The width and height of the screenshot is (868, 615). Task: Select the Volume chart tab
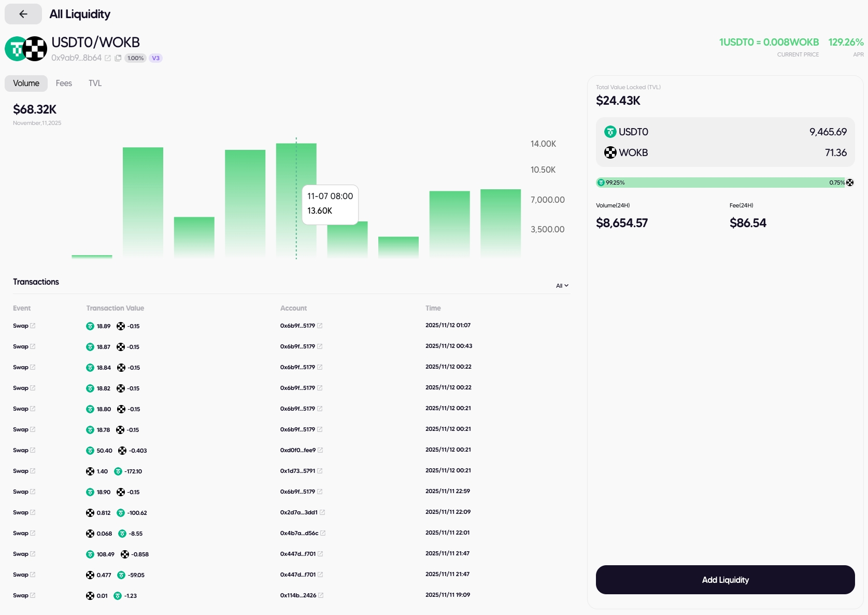[x=26, y=83]
